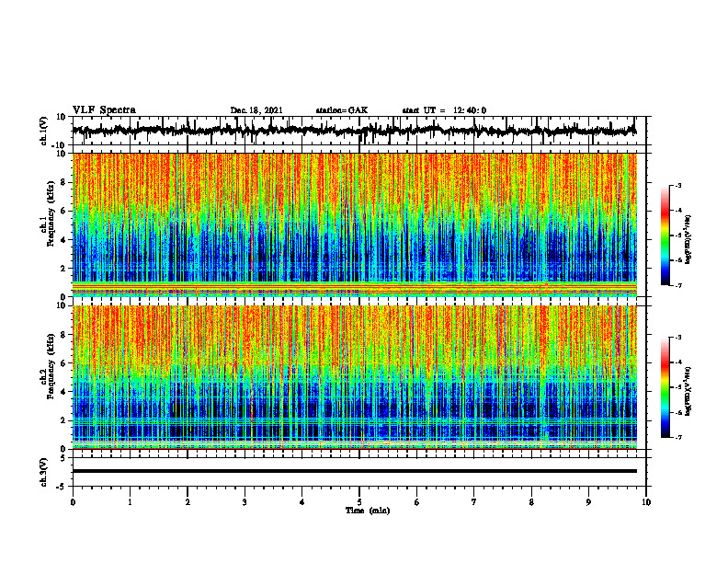
Task: Click the flat ch.3 voltage trace line
Action: coord(354,471)
